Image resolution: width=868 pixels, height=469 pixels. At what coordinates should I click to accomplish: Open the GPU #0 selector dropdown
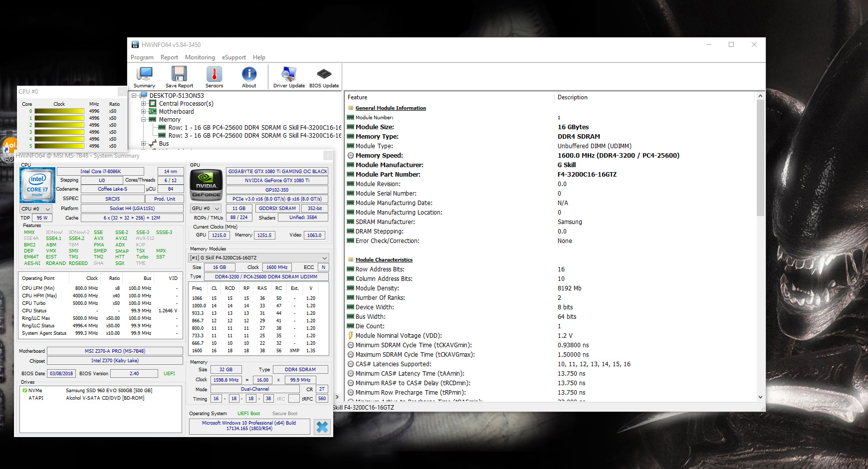[206, 208]
